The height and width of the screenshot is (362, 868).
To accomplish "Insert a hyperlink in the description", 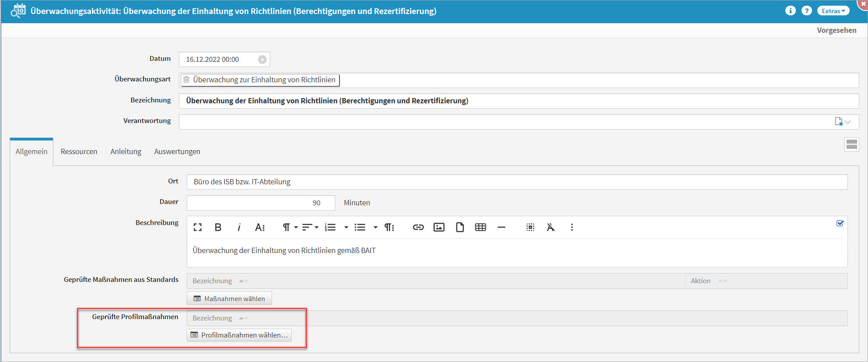I will click(x=418, y=227).
